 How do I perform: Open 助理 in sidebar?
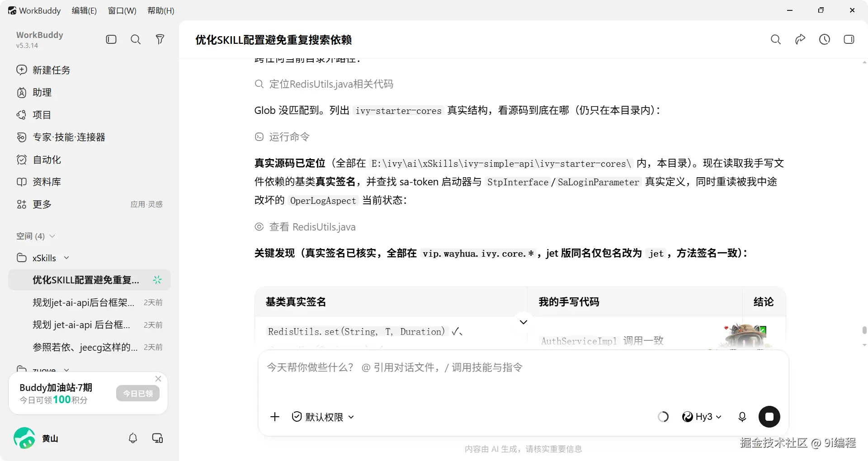pos(90,92)
